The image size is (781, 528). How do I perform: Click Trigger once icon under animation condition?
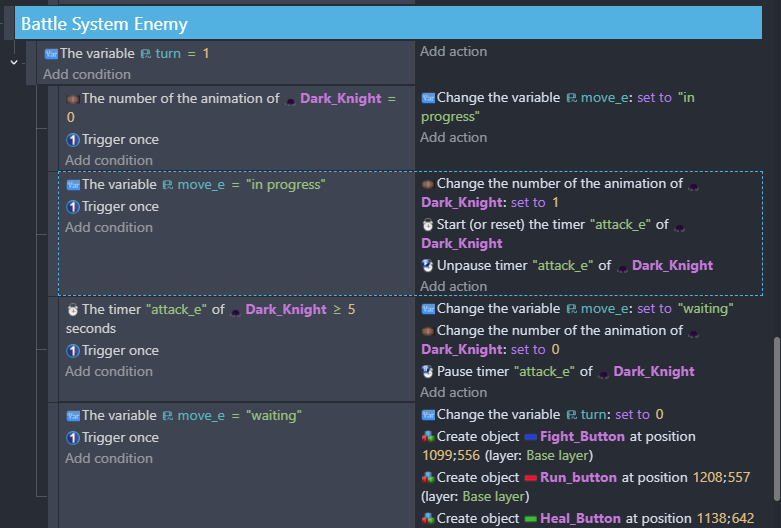[x=73, y=140]
